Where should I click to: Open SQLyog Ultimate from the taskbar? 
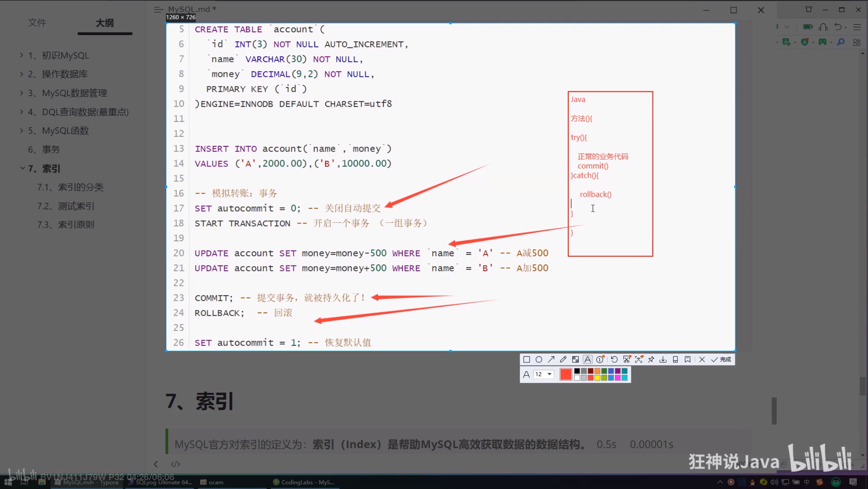coord(161,482)
